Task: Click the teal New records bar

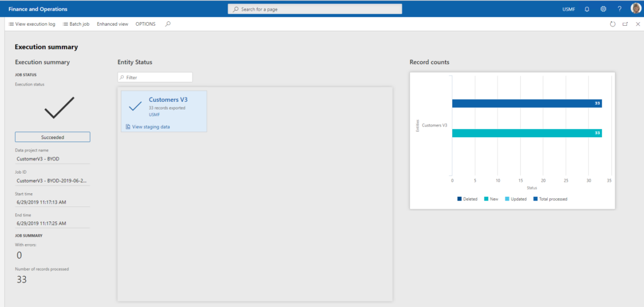Action: (527, 133)
